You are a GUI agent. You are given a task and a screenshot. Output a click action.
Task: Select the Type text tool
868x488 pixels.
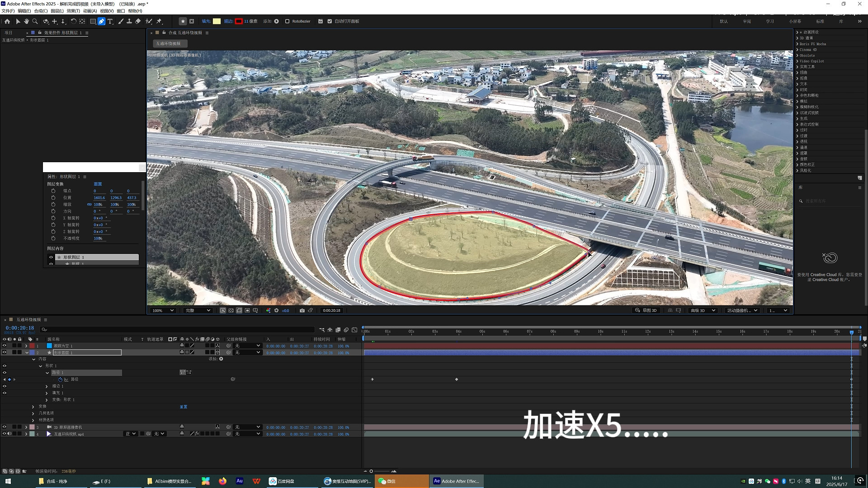coord(110,21)
